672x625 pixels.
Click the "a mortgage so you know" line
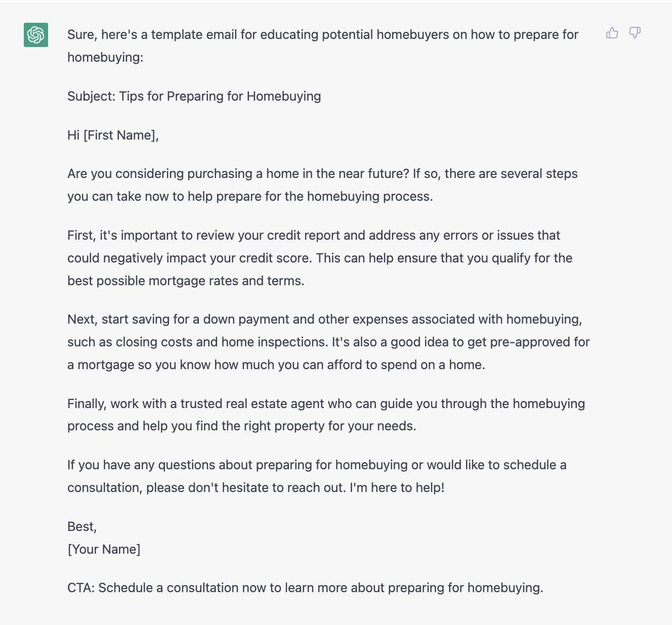276,365
